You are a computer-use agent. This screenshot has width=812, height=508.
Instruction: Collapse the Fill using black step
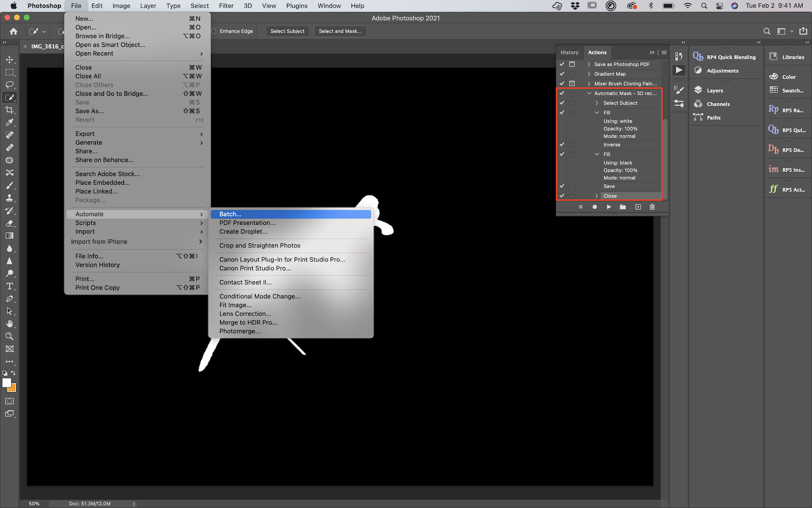point(597,154)
